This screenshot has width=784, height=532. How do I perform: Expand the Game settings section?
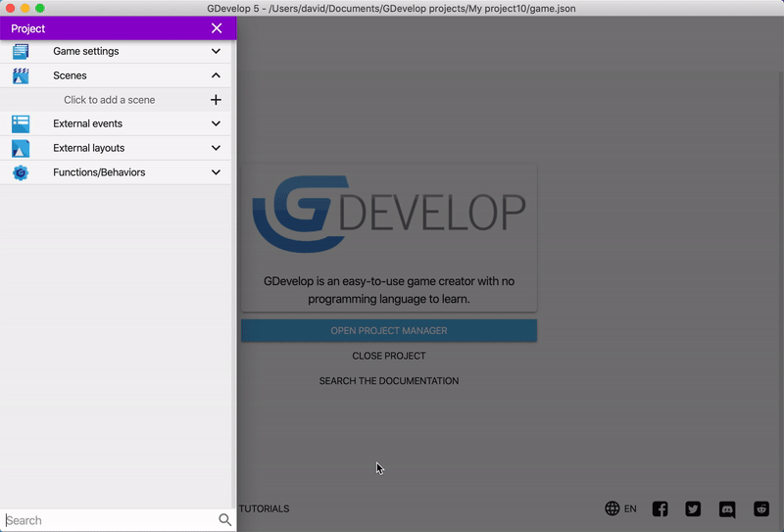[216, 51]
